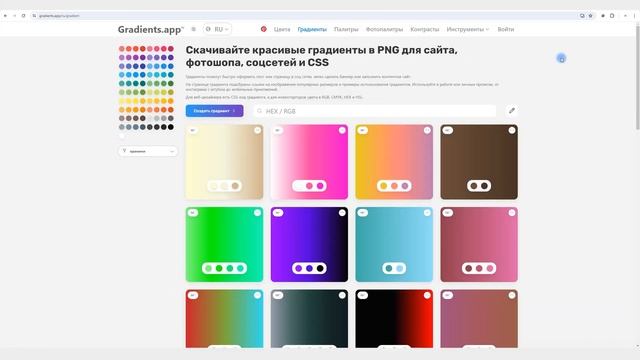
Task: Click the yellow dot on the orange-purple card
Action: (x=383, y=186)
